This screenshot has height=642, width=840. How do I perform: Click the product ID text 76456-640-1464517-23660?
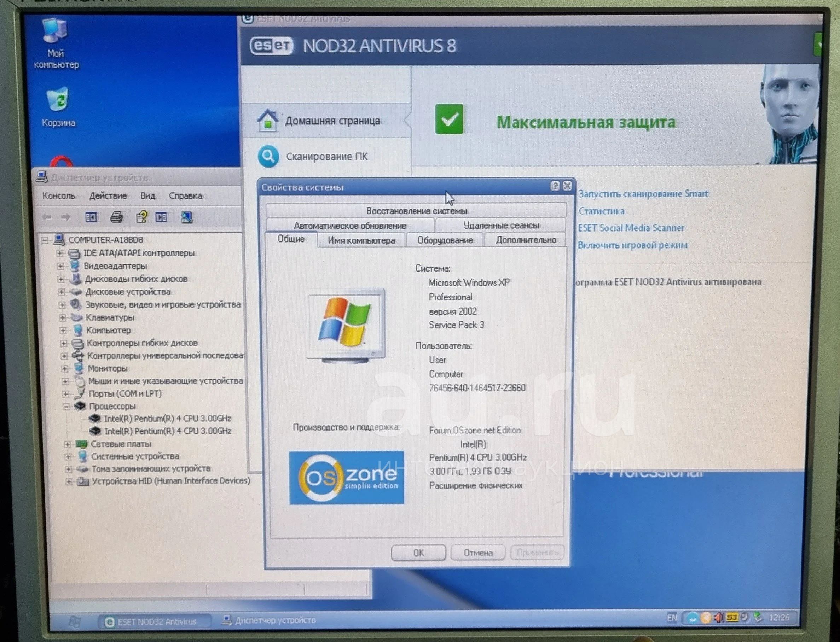477,388
